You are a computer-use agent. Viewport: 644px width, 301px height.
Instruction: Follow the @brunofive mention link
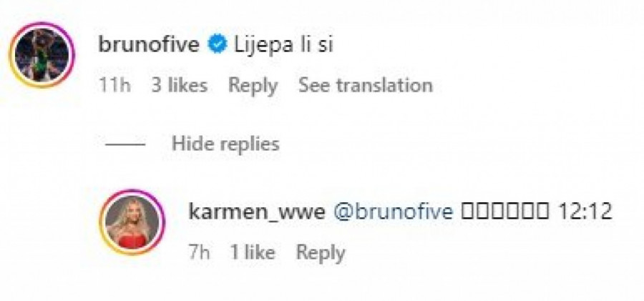tap(394, 212)
